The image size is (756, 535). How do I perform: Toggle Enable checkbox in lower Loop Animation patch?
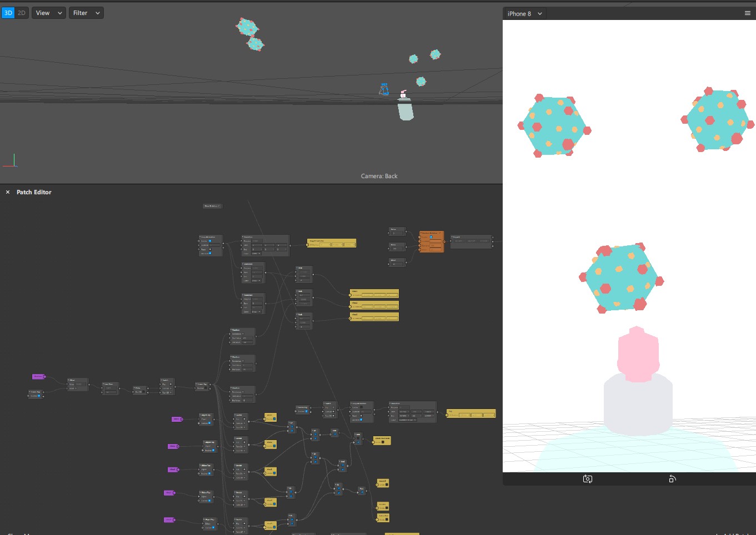[361, 407]
